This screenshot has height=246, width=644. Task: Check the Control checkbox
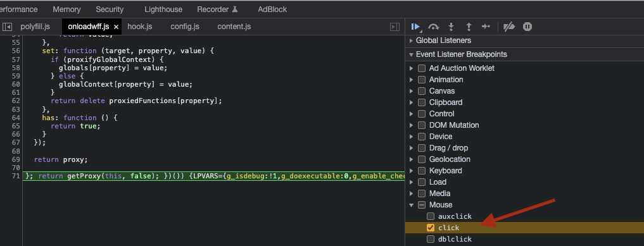422,114
